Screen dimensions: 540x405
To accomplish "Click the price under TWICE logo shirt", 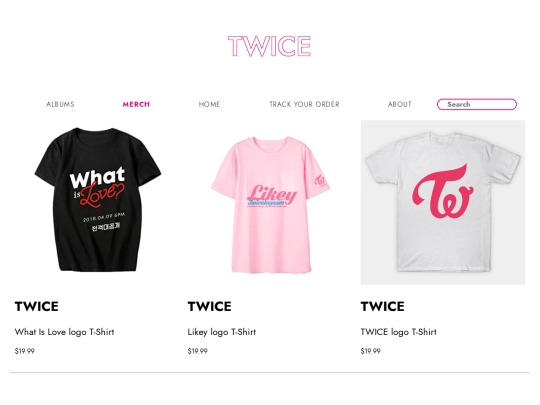I will point(371,351).
